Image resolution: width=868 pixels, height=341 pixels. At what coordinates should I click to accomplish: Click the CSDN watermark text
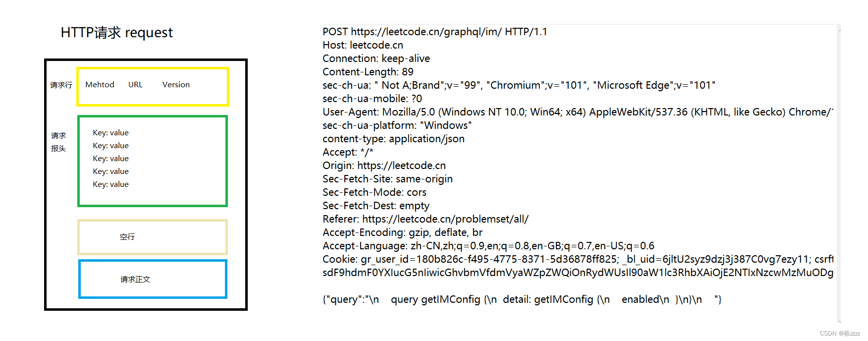pos(840,334)
